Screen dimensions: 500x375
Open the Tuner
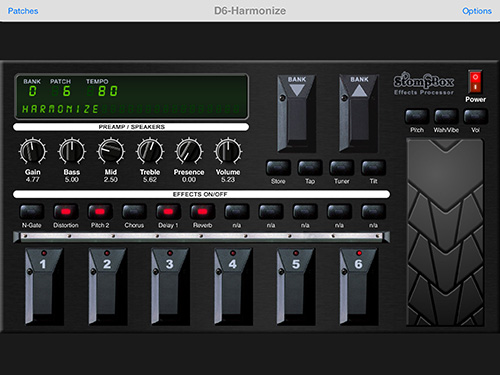(x=341, y=168)
